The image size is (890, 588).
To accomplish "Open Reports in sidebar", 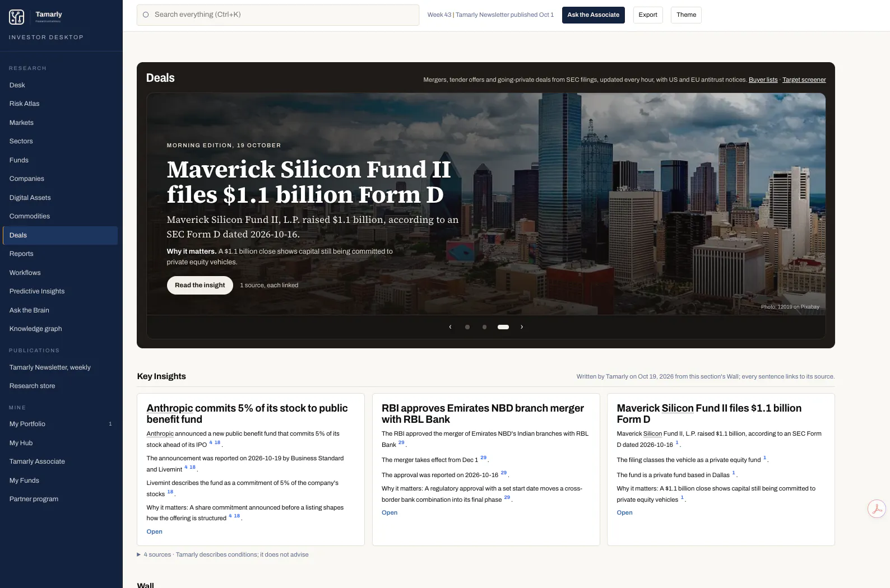I will (60, 254).
